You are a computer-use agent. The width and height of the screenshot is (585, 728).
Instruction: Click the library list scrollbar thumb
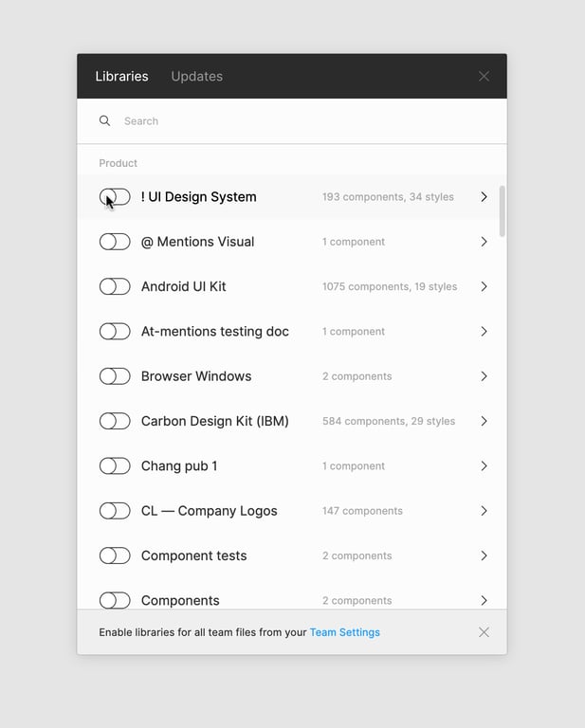(x=502, y=210)
